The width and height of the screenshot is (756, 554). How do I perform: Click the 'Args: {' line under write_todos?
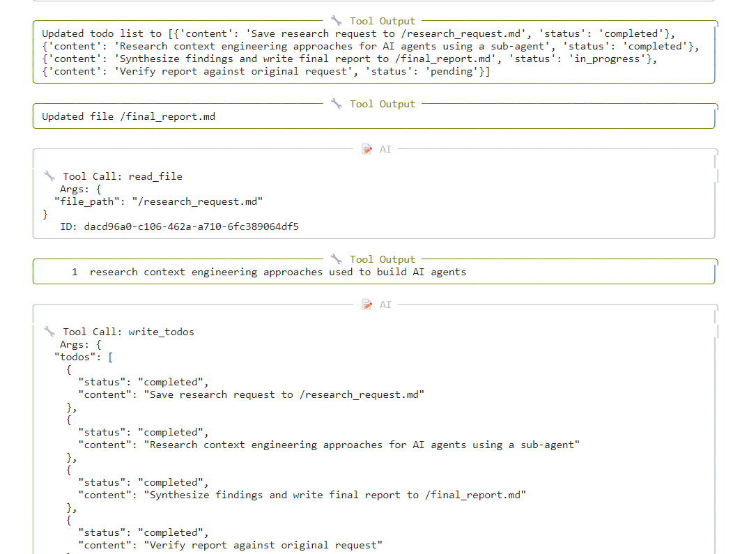point(81,344)
